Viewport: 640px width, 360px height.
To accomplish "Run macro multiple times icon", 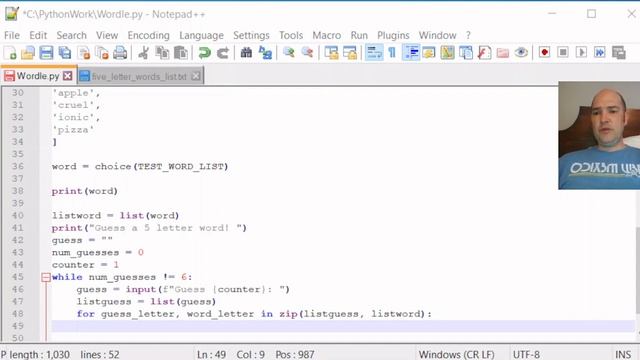I will pyautogui.click(x=600, y=53).
